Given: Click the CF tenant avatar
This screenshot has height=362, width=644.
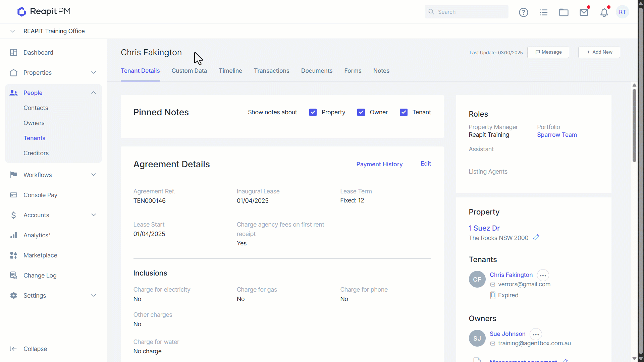Looking at the screenshot, I should (477, 279).
